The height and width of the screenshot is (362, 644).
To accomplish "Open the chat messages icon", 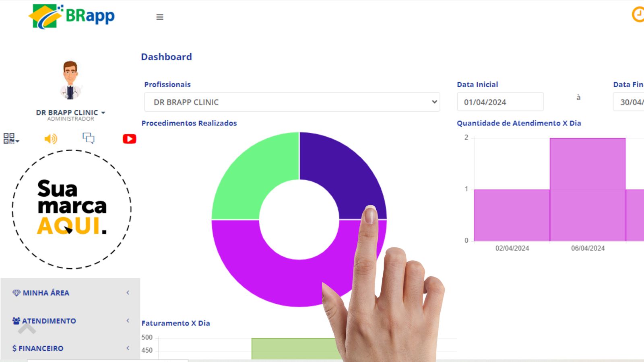I will (x=89, y=138).
